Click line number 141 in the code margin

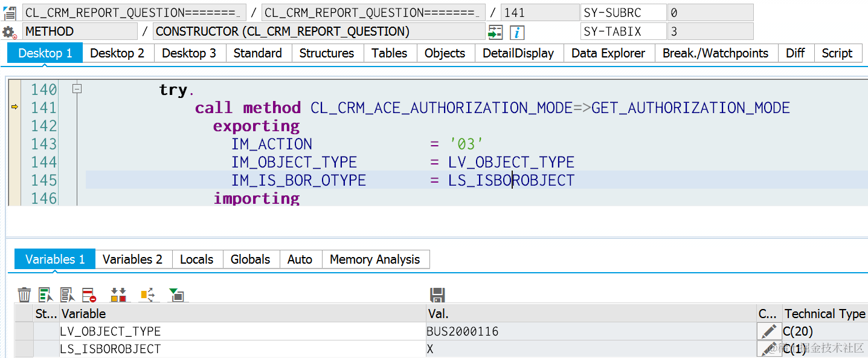coord(44,108)
